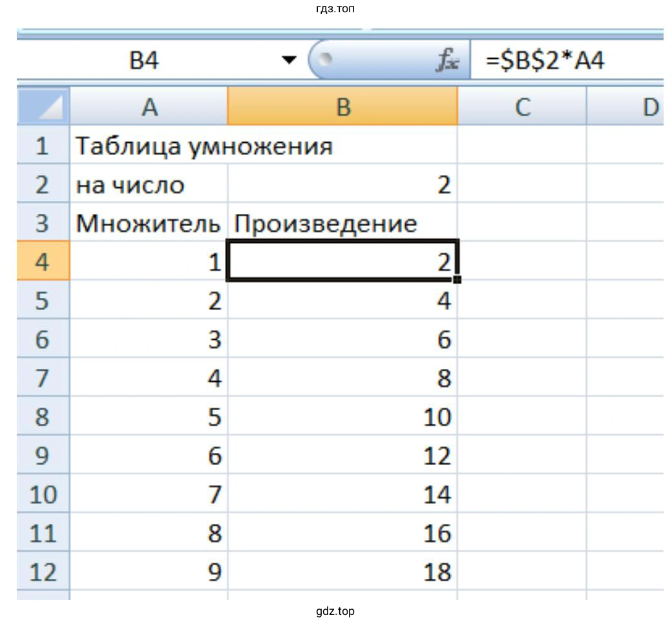
Task: Select row 1 header
Action: [43, 145]
